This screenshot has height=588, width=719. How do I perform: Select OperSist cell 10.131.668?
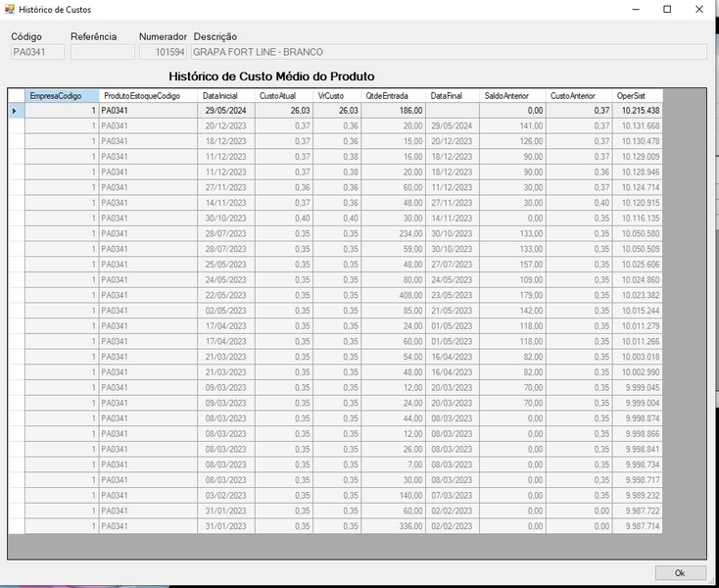pyautogui.click(x=638, y=126)
